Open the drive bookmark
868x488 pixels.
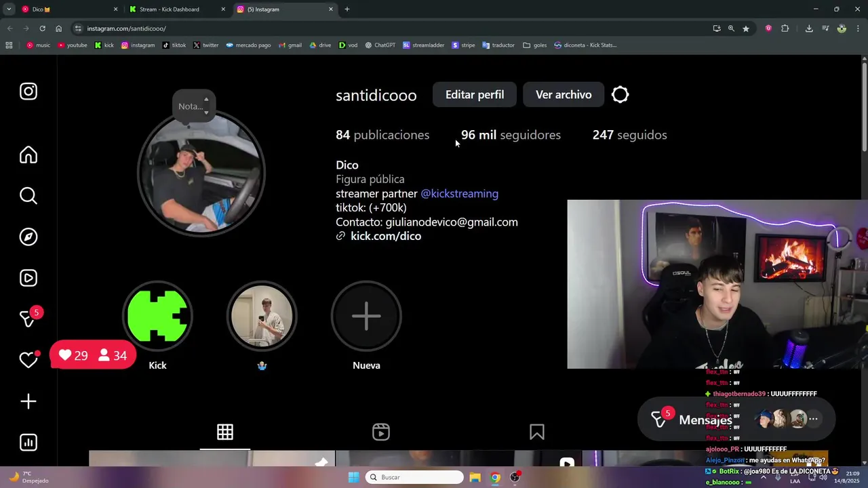[321, 45]
